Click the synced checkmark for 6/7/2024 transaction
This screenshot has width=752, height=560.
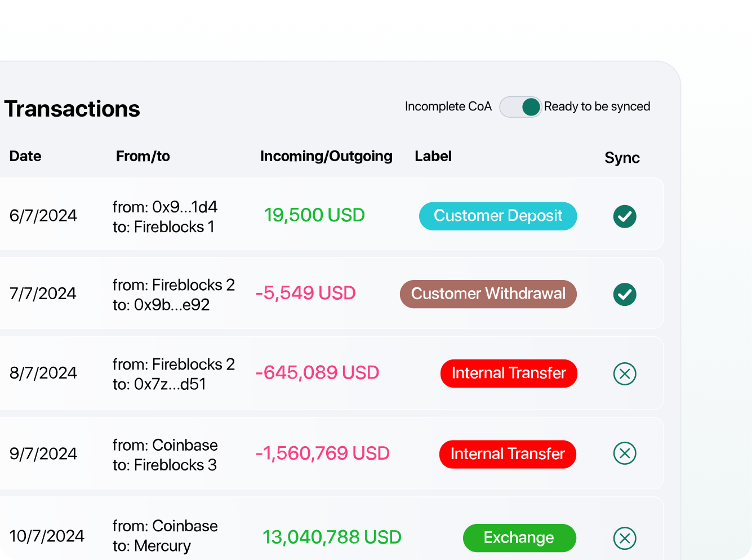click(x=625, y=216)
